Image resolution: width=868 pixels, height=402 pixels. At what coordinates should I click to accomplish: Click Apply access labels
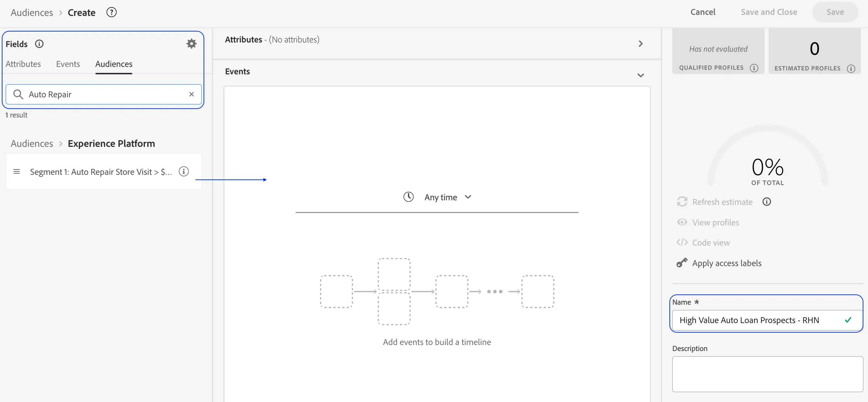click(x=727, y=263)
